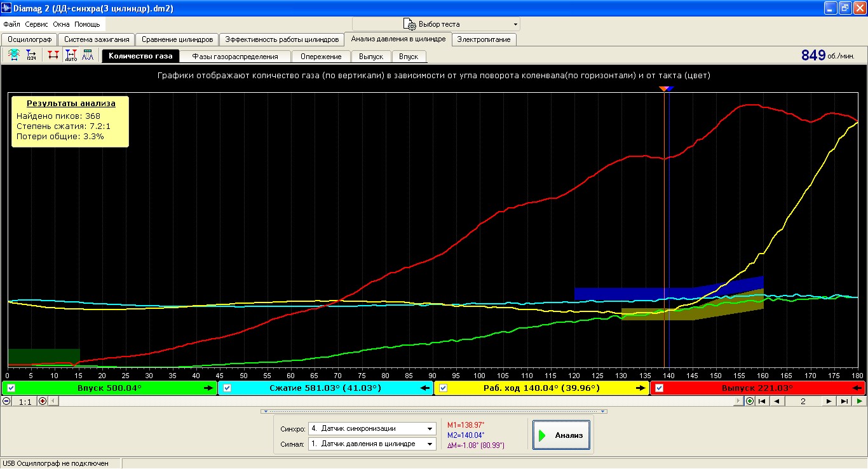Screen dimensions: 868x469
Task: Click the Найдено пиков: 368 line
Action: (58, 116)
